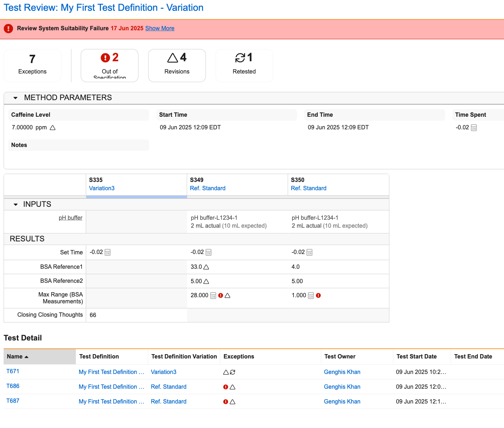Sort by the Name column header

click(x=40, y=357)
